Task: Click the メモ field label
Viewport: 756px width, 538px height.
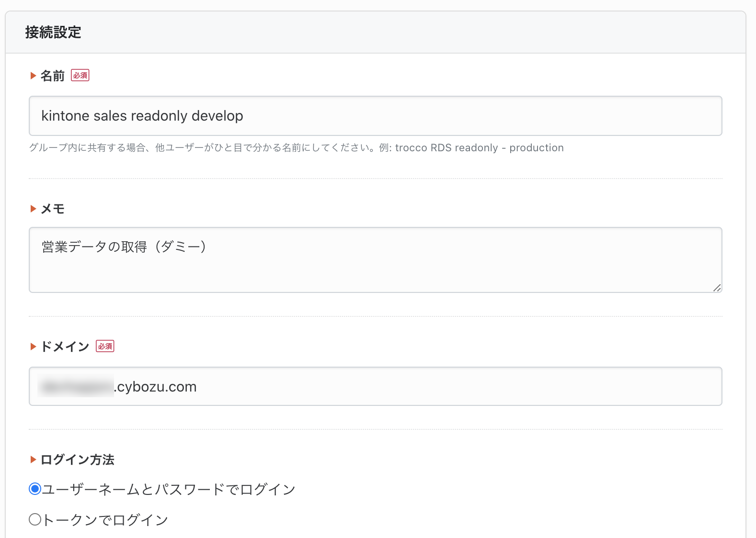Action: point(53,209)
